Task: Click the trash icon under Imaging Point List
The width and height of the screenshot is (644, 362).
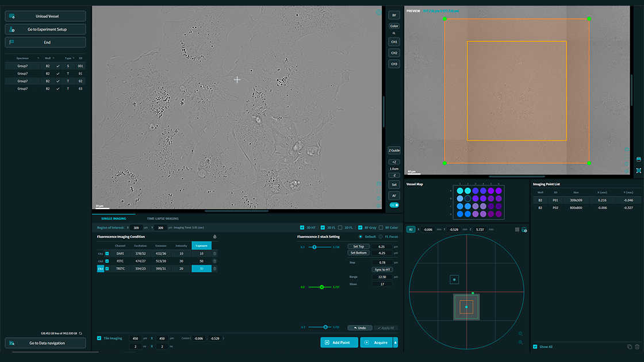Action: [637, 346]
